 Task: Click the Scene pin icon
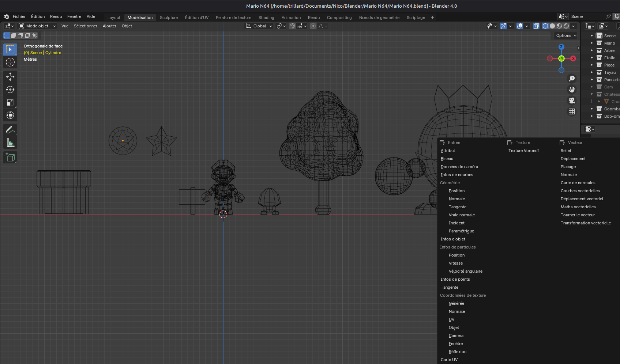pyautogui.click(x=608, y=16)
